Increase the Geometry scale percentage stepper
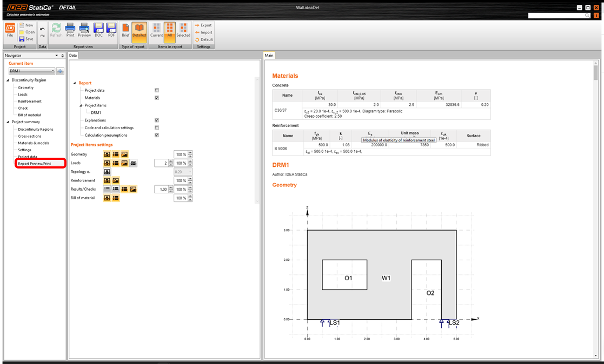 click(x=190, y=153)
